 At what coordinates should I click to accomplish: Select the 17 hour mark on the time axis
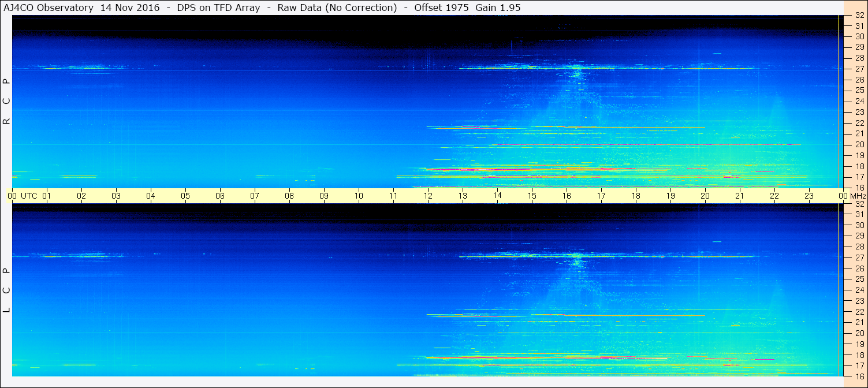tap(601, 196)
